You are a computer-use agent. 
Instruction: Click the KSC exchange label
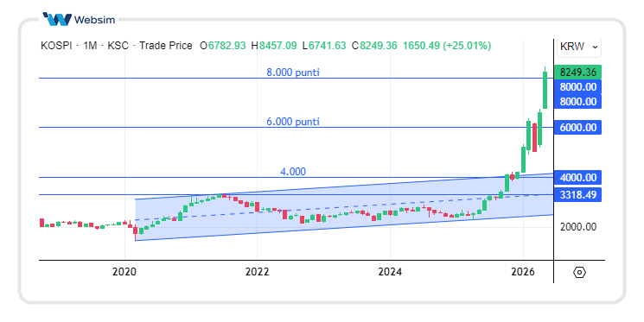tap(118, 46)
